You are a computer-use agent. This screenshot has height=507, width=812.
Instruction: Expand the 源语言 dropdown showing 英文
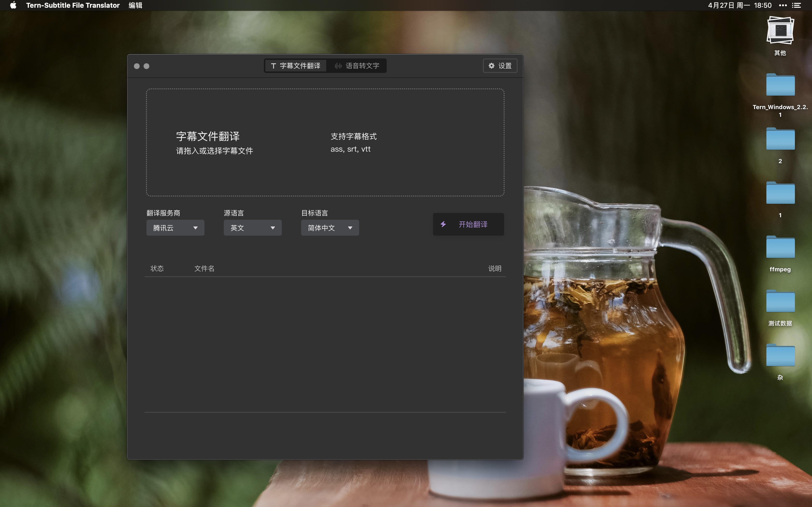252,228
